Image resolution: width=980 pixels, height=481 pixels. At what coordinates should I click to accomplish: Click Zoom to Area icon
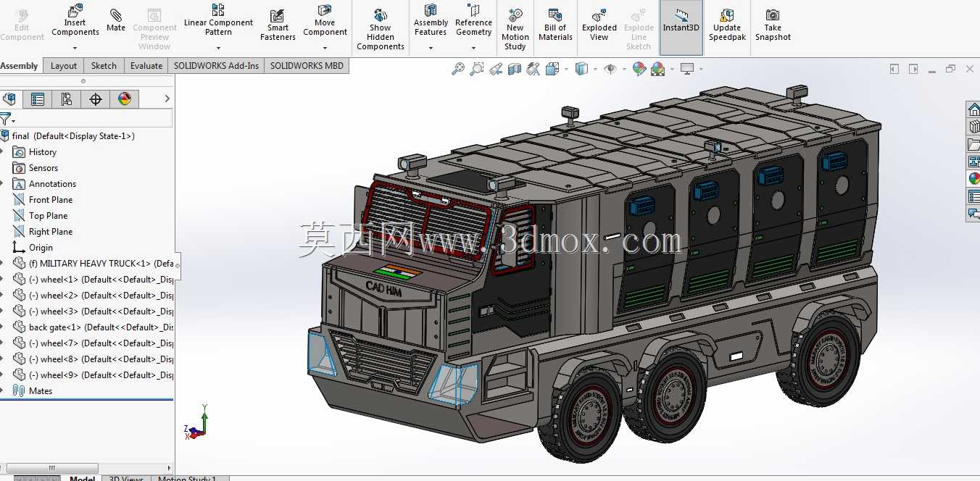click(477, 69)
